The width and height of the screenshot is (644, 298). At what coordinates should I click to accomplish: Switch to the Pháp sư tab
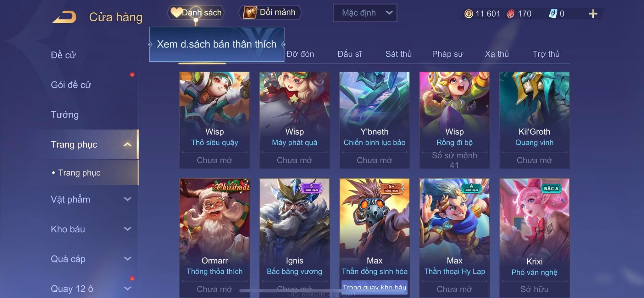coord(447,54)
